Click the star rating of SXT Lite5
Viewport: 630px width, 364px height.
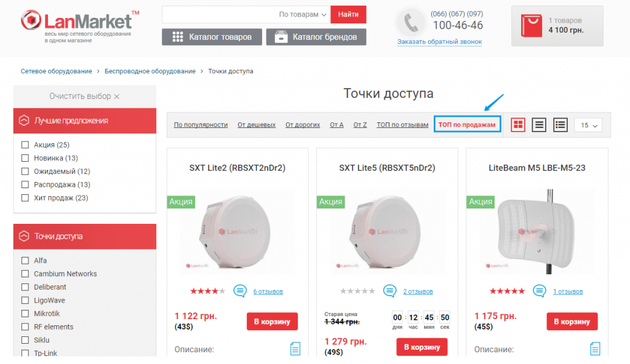(357, 291)
